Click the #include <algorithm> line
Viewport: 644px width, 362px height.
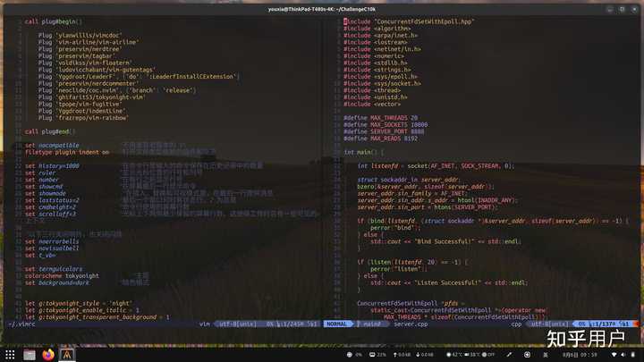377,29
